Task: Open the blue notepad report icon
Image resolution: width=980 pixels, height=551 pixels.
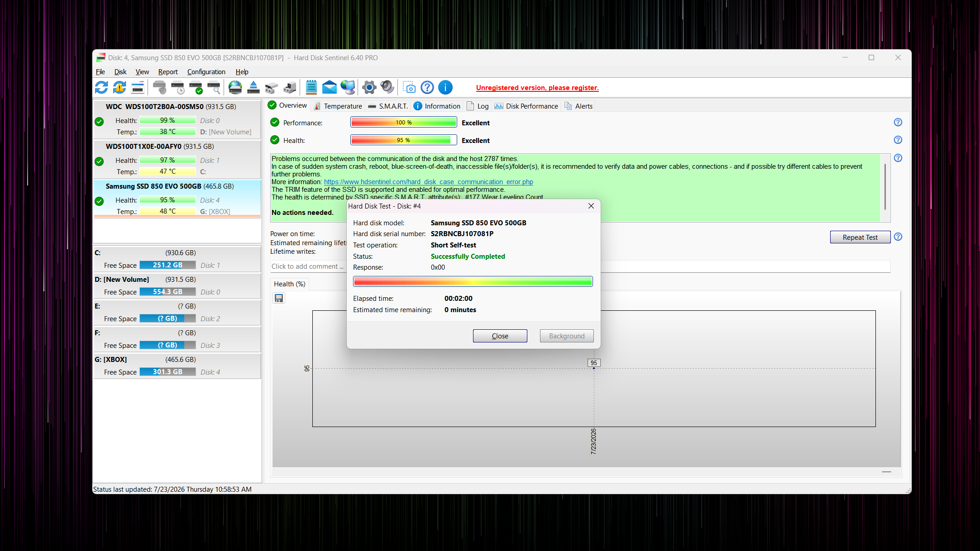Action: click(311, 87)
